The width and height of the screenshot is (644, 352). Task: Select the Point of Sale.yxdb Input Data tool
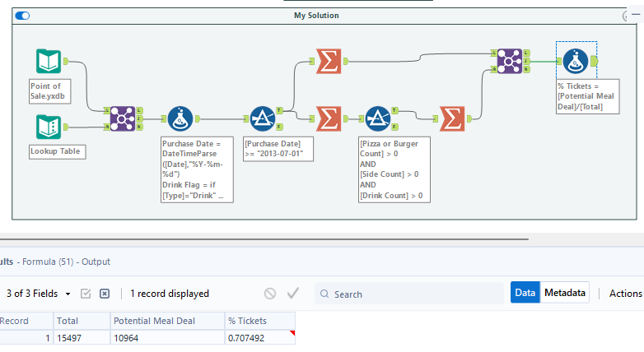pyautogui.click(x=49, y=62)
